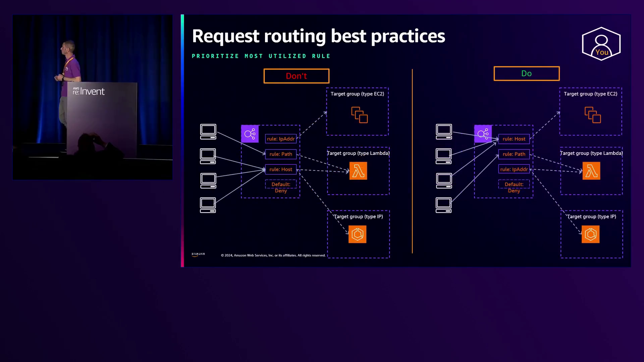
Task: Click the speaker video thumbnail
Action: coord(93,97)
